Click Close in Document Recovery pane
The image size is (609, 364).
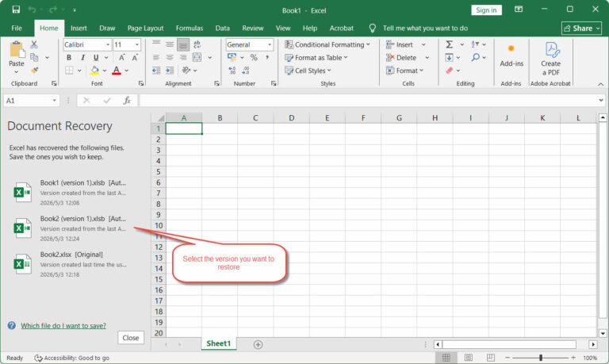[131, 338]
